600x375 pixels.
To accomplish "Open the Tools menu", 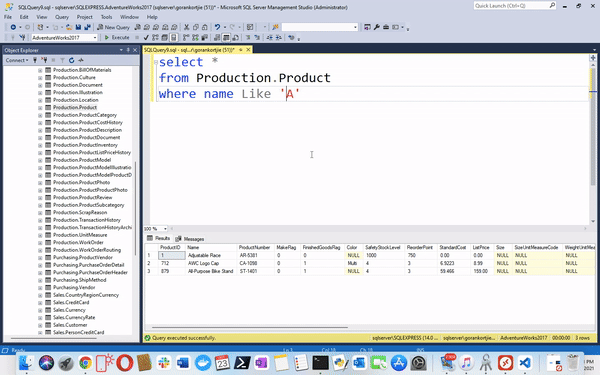I will 106,17.
